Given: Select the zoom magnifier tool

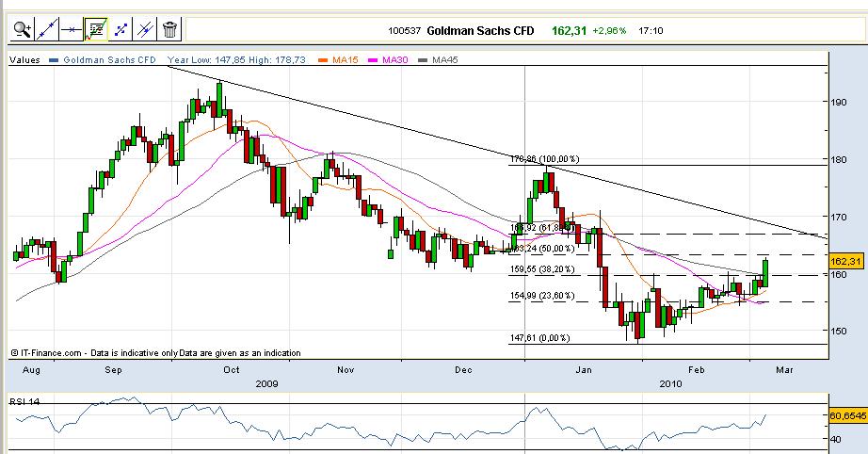Looking at the screenshot, I should point(23,29).
